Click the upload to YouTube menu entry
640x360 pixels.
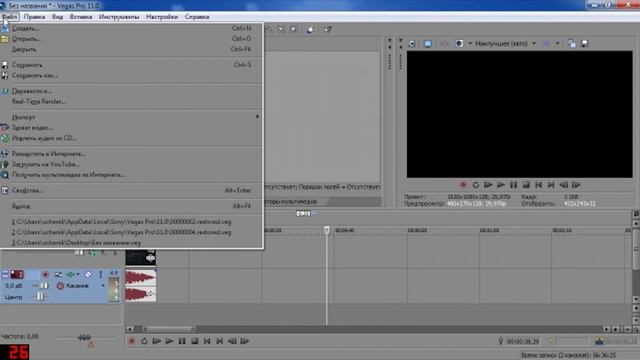(x=131, y=164)
